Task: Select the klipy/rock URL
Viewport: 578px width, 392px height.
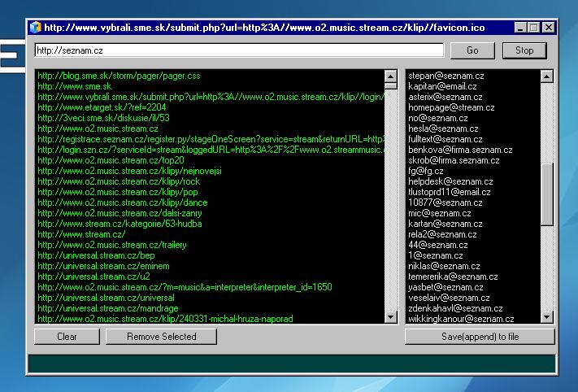Action: [x=119, y=181]
